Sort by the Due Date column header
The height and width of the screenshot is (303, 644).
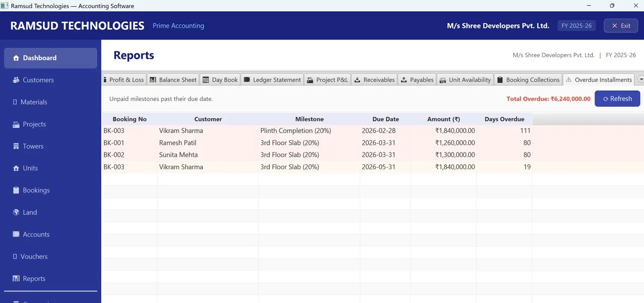click(x=385, y=119)
